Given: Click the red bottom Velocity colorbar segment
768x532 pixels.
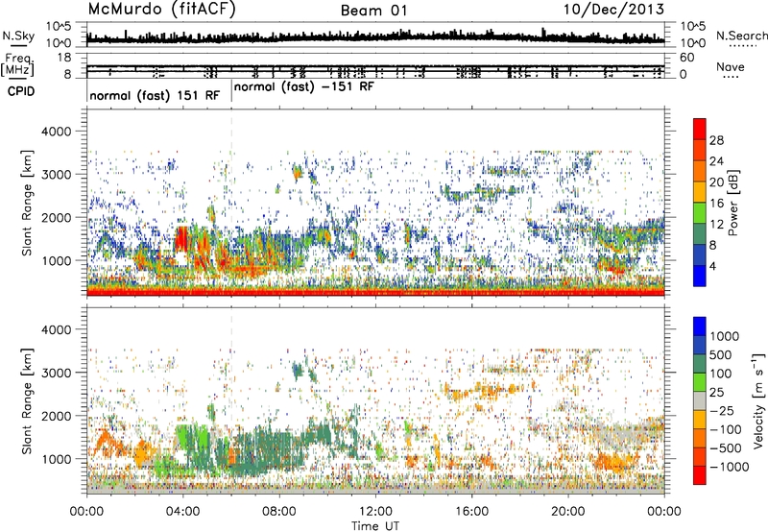Looking at the screenshot, I should 700,475.
